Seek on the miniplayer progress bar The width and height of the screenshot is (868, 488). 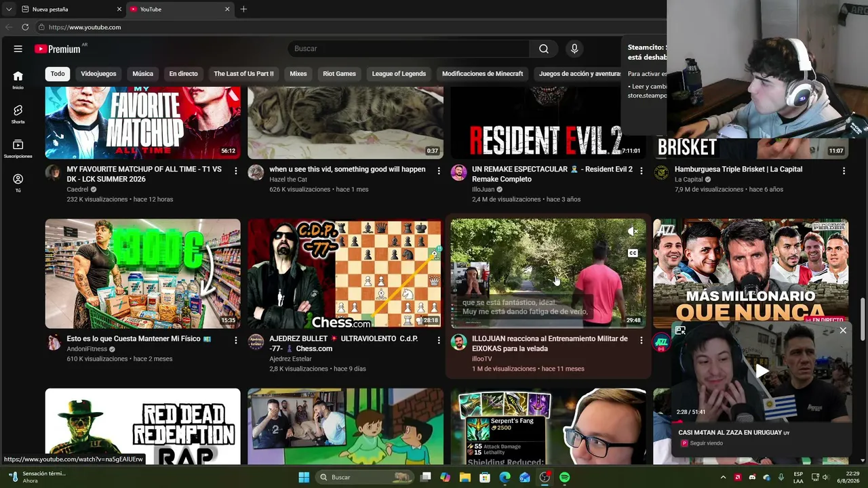(x=762, y=423)
